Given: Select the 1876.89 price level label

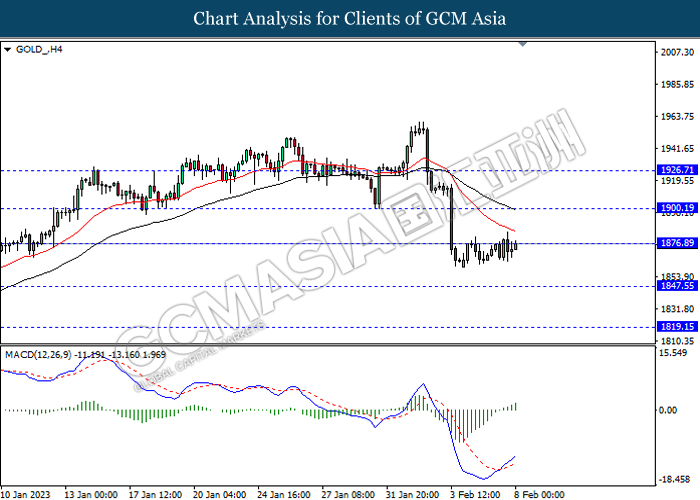Looking at the screenshot, I should pyautogui.click(x=677, y=243).
